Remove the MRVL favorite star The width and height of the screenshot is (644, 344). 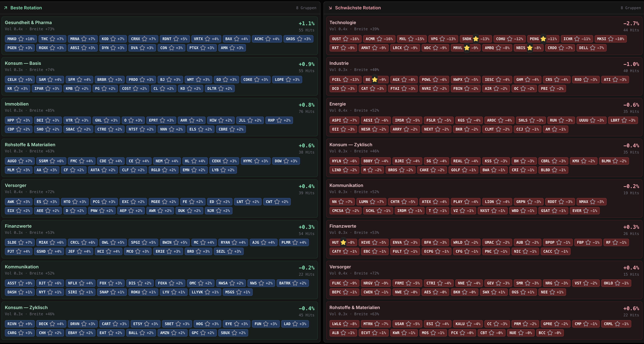[x=467, y=48]
